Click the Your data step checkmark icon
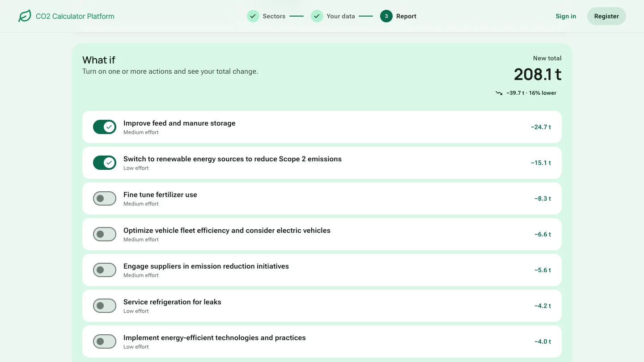 [x=317, y=16]
